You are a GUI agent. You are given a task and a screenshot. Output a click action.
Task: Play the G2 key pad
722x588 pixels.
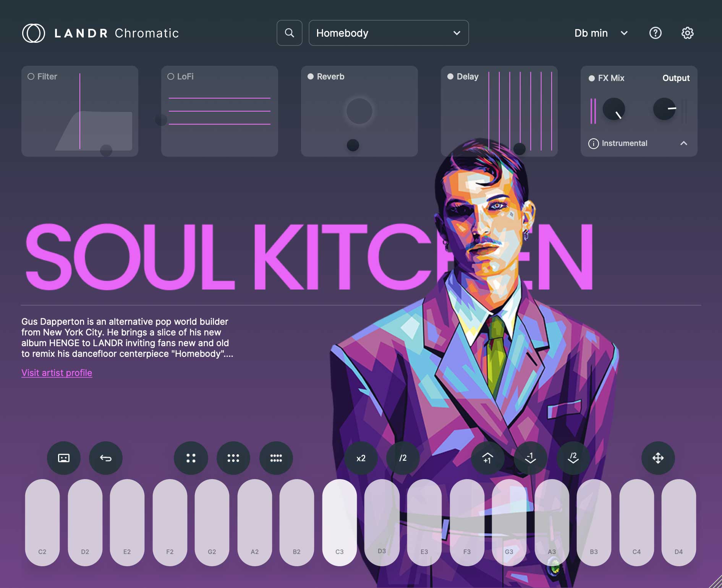[212, 523]
